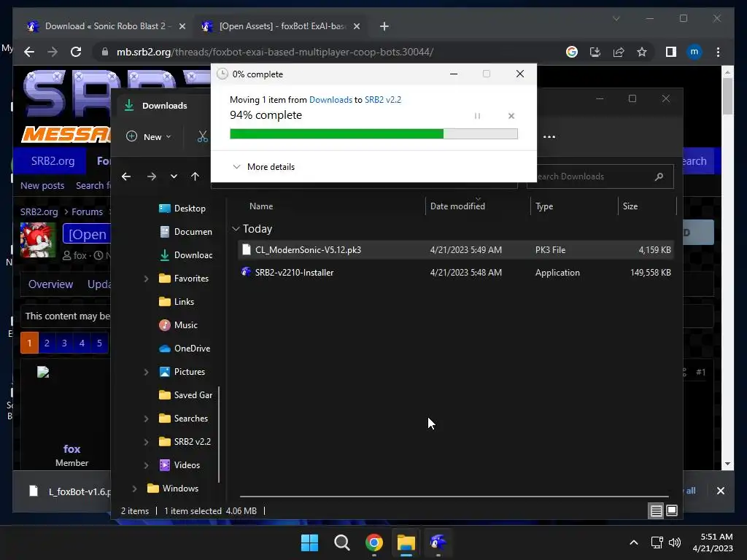Pause the file move operation
The width and height of the screenshot is (747, 560).
pos(477,116)
